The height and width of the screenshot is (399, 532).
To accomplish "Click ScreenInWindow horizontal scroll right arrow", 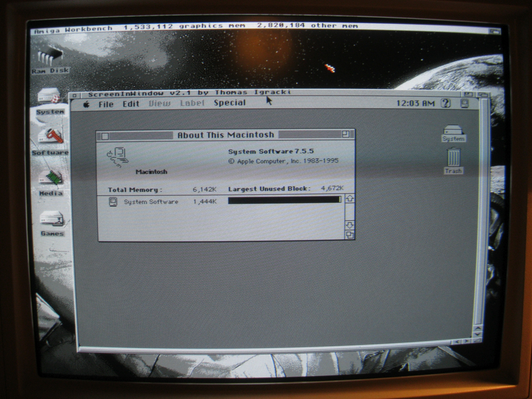I will pyautogui.click(x=466, y=341).
